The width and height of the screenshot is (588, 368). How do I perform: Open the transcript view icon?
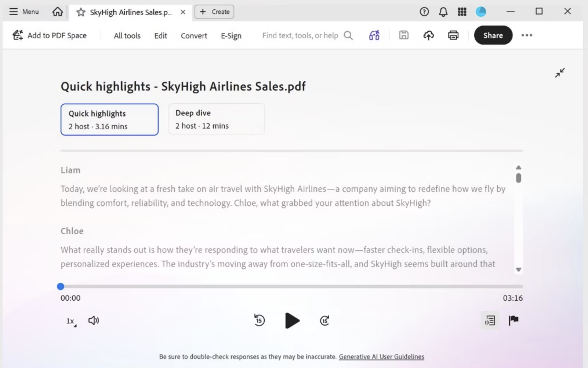(490, 320)
